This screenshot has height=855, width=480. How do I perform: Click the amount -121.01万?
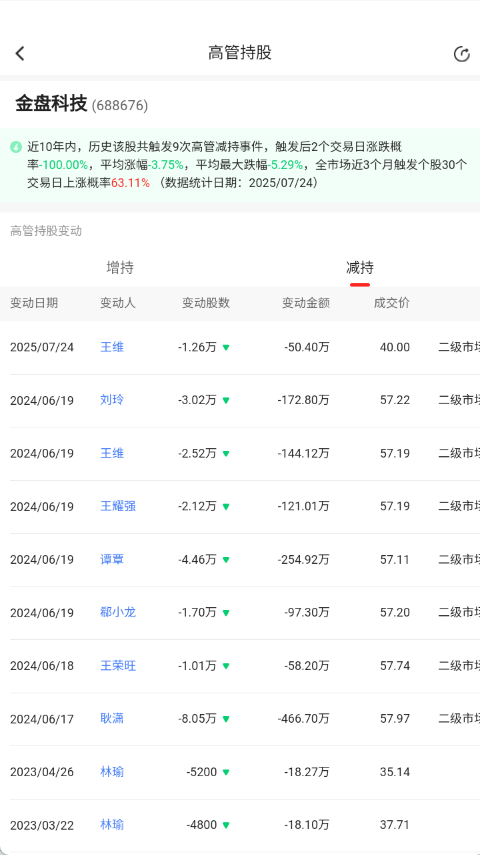click(x=303, y=507)
